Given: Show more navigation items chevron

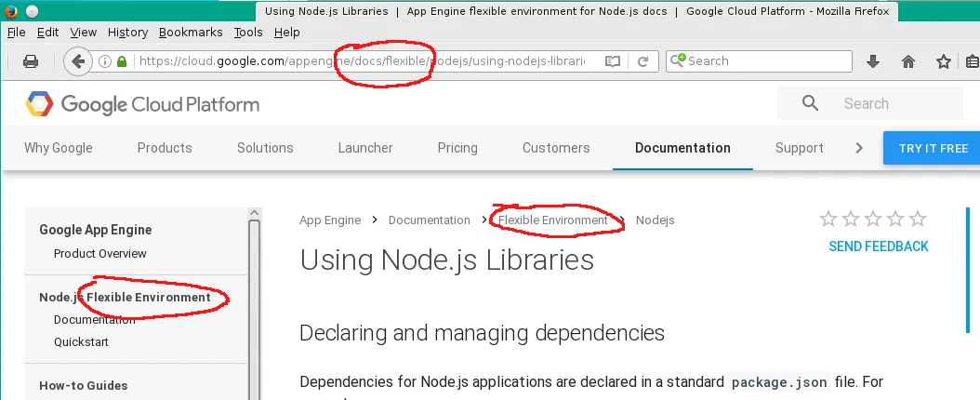Looking at the screenshot, I should pos(859,148).
